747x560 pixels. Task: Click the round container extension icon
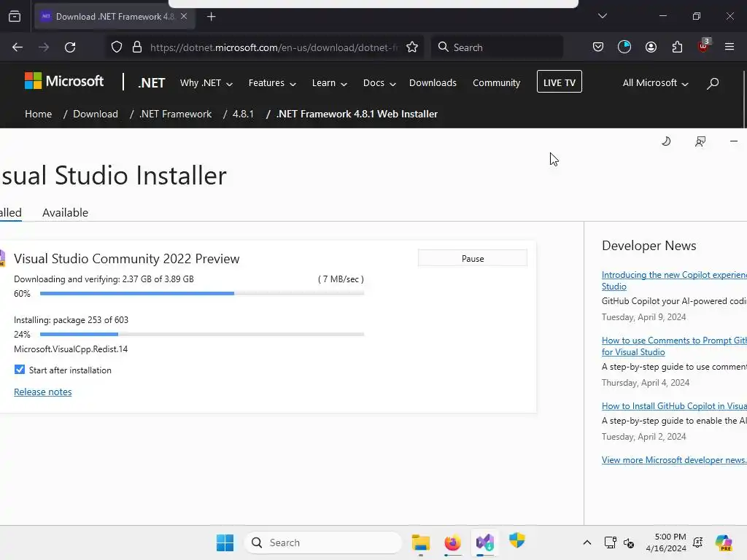tap(624, 47)
